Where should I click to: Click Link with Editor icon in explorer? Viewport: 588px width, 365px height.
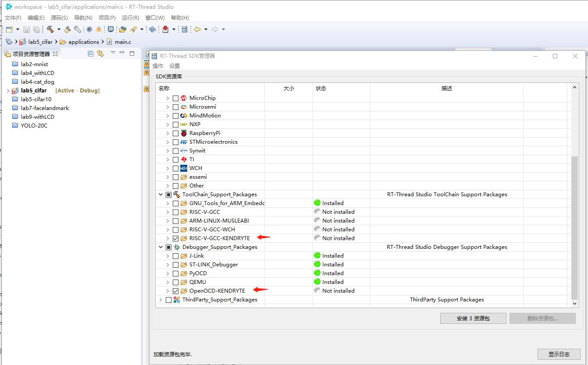100,53
